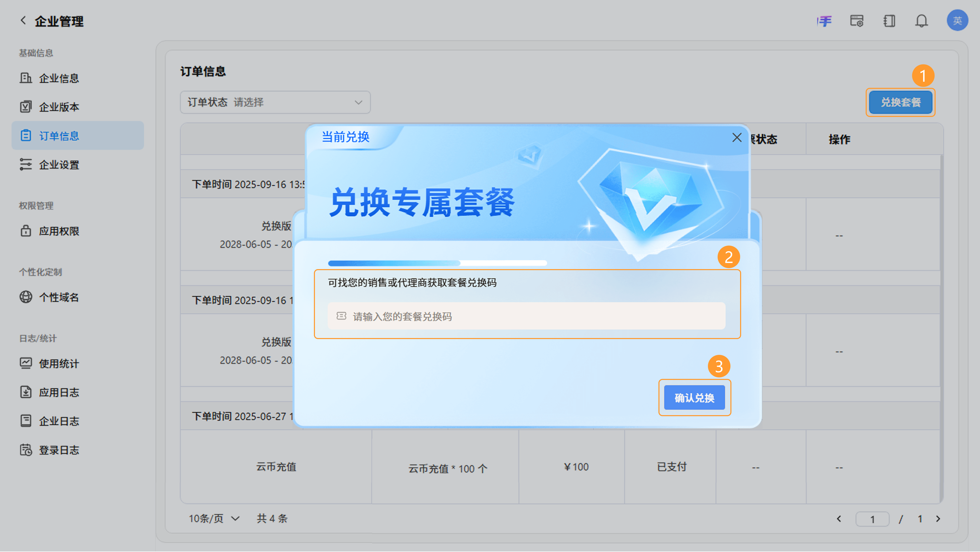Open 个性域名 menu item
980x552 pixels.
[x=78, y=297]
